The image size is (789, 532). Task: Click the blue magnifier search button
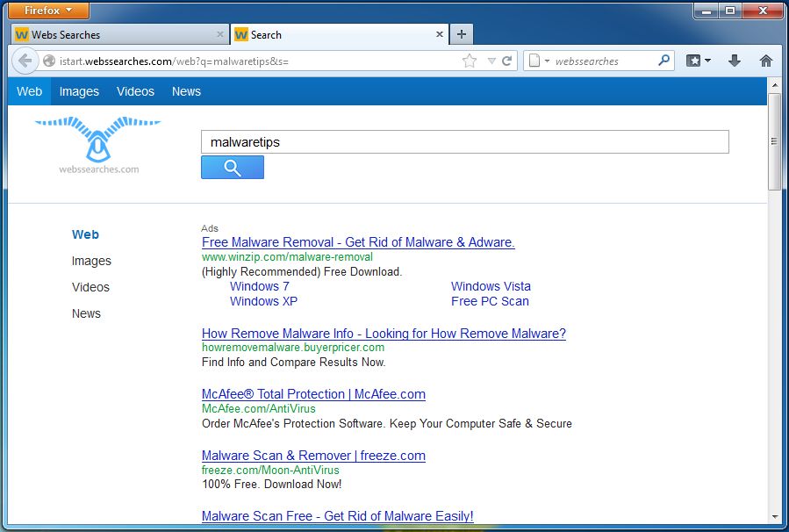click(233, 167)
